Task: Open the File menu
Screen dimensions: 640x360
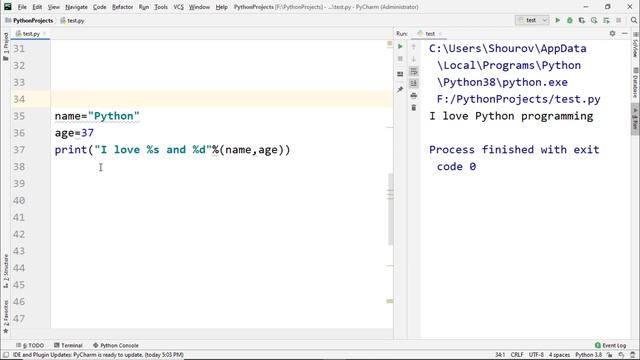Action: point(22,7)
